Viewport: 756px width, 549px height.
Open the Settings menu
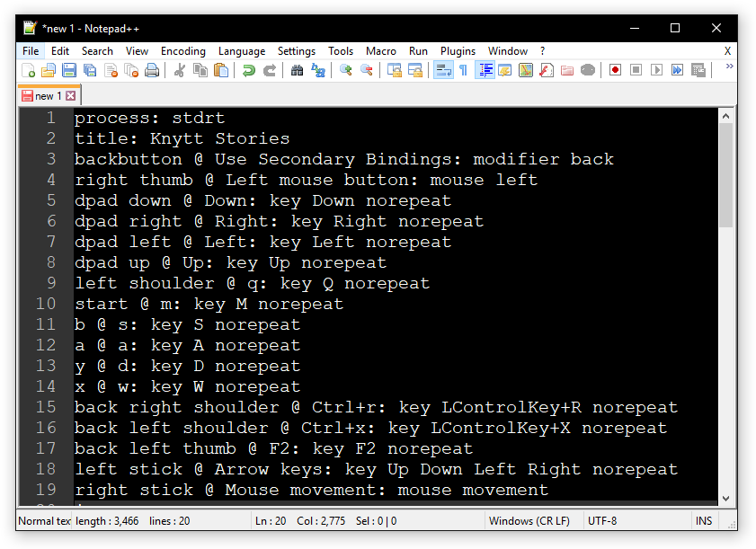coord(297,51)
